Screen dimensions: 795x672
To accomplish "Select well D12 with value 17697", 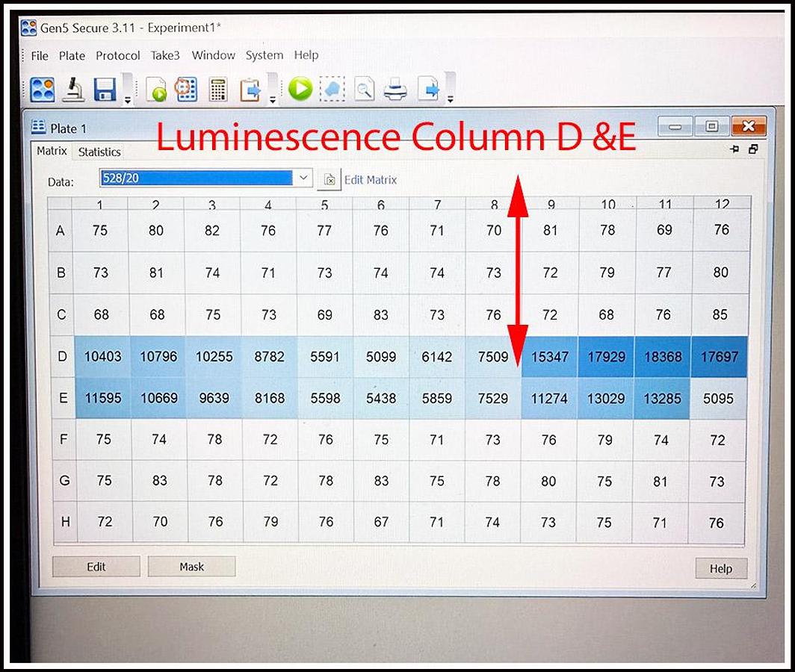I will tap(720, 357).
